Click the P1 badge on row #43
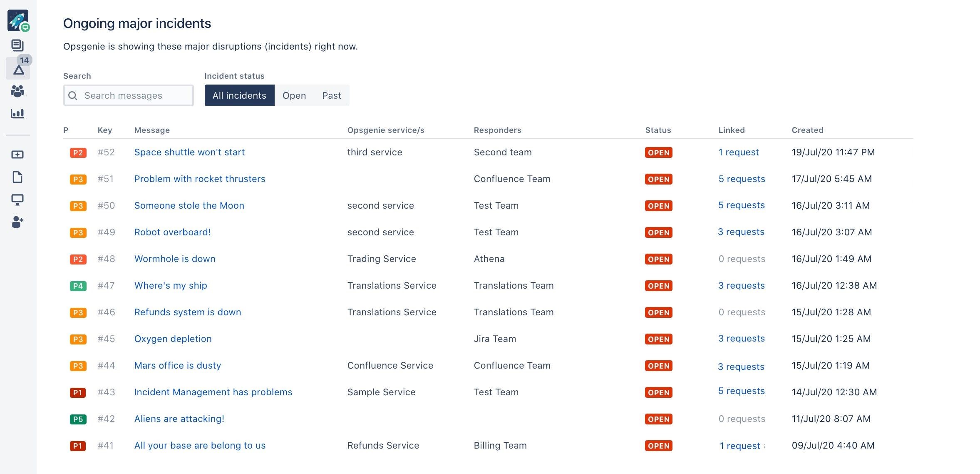Viewport: 980px width, 474px height. pyautogui.click(x=78, y=392)
